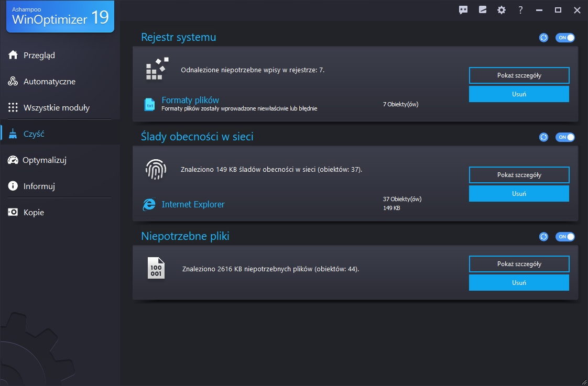
Task: Open the feedback chat bubble icon
Action: 463,10
